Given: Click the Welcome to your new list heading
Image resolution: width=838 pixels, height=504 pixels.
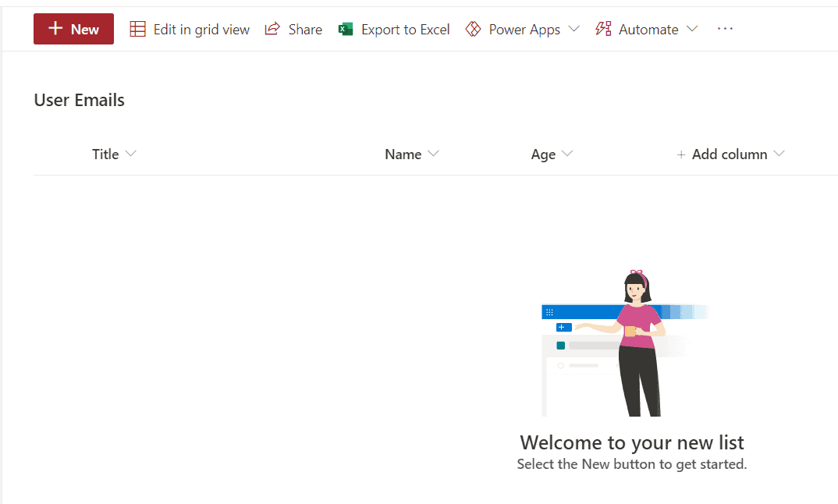Looking at the screenshot, I should [632, 442].
